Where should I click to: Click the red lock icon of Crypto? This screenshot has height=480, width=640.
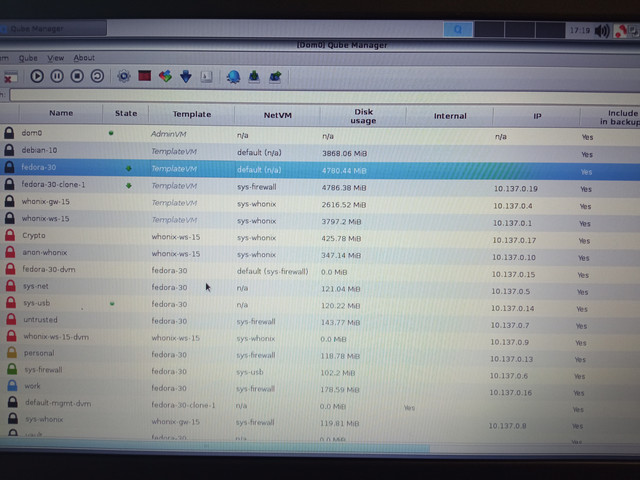coord(10,236)
